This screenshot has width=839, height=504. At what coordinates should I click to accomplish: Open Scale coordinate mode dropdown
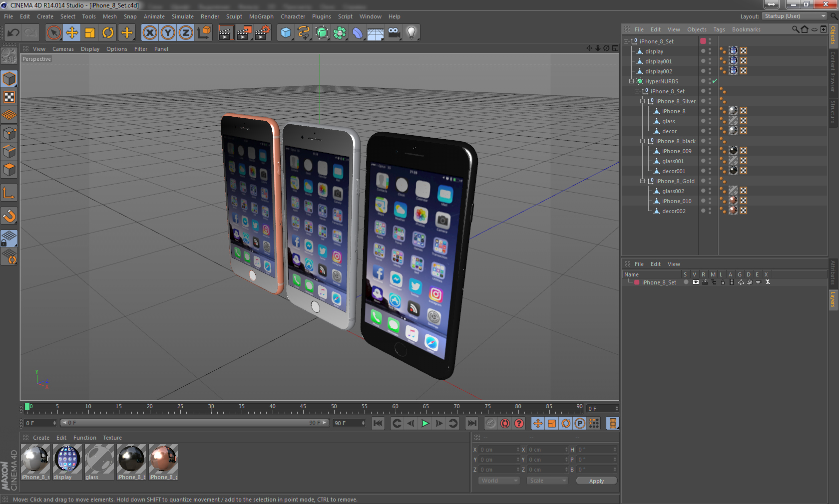click(547, 481)
